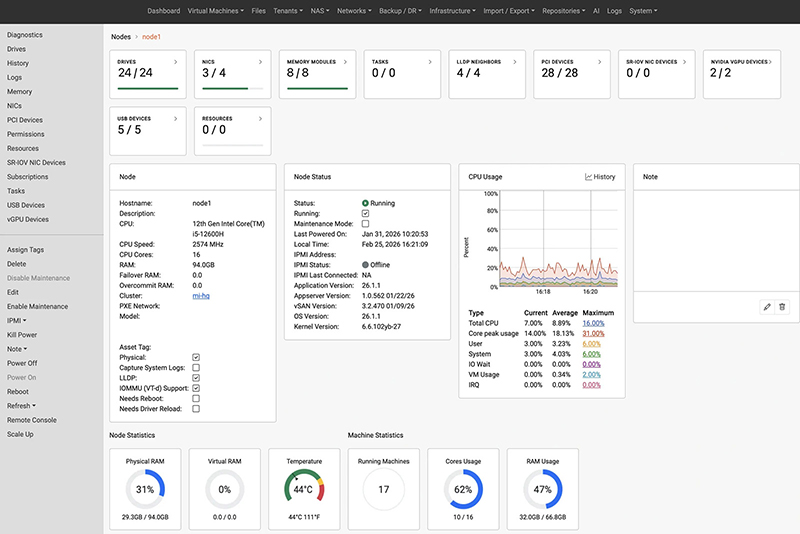800x534 pixels.
Task: Open Diagnostics in the sidebar
Action: tap(24, 35)
